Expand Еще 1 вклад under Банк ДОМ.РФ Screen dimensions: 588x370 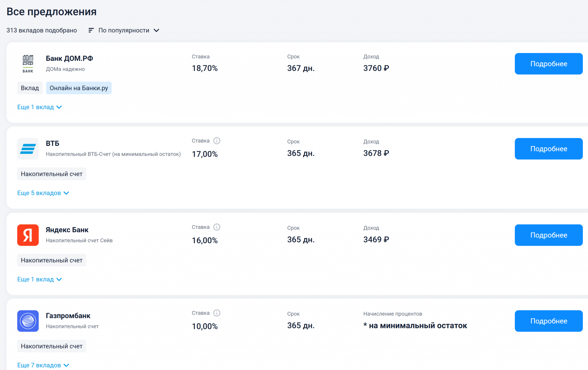[39, 107]
